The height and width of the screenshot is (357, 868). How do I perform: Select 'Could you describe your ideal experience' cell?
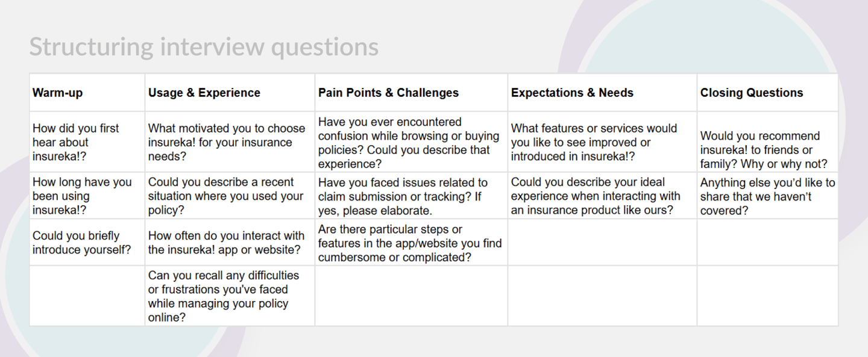[x=602, y=196]
